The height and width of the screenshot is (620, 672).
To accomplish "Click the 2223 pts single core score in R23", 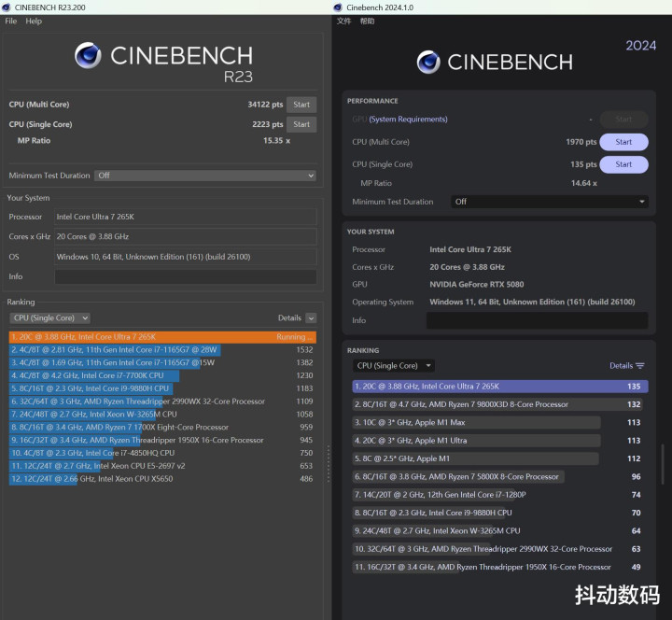I will pos(268,124).
